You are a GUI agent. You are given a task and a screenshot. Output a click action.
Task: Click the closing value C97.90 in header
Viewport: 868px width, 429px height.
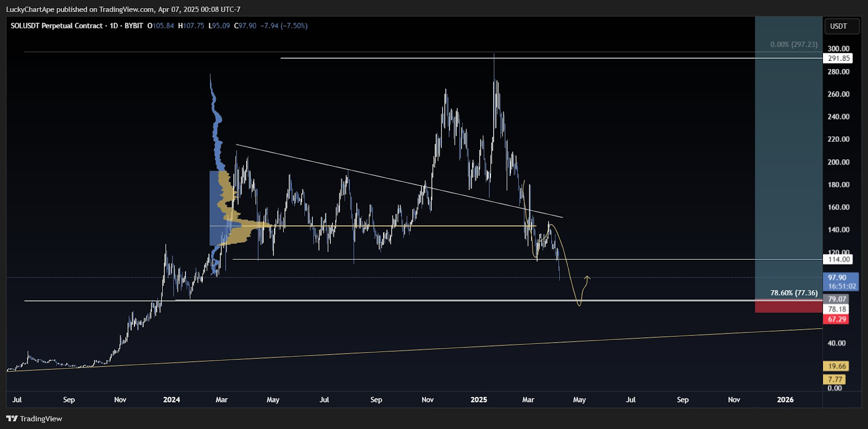click(x=245, y=26)
